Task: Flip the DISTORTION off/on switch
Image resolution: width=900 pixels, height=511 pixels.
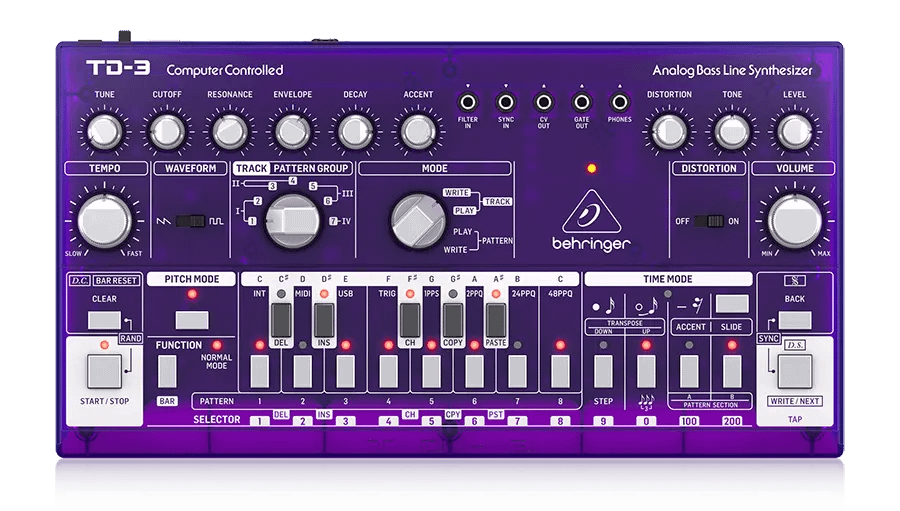Action: click(712, 220)
